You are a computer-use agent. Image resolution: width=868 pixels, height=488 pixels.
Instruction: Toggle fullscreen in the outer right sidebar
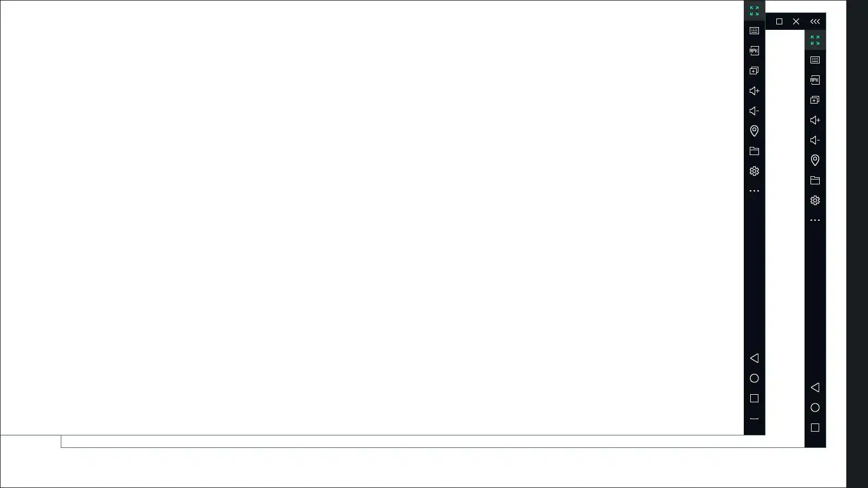pos(815,40)
